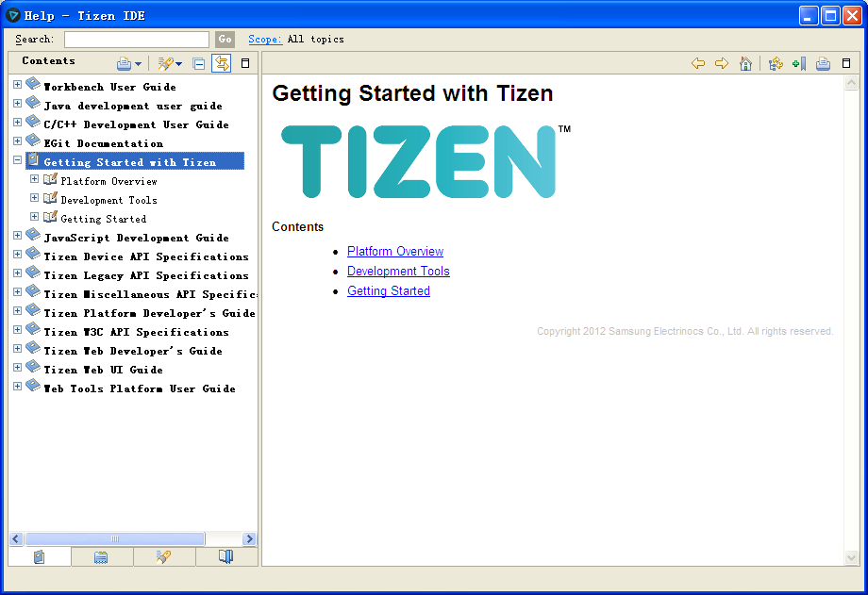Viewport: 868px width, 595px height.
Task: Click the Tizen logo image
Action: point(426,161)
